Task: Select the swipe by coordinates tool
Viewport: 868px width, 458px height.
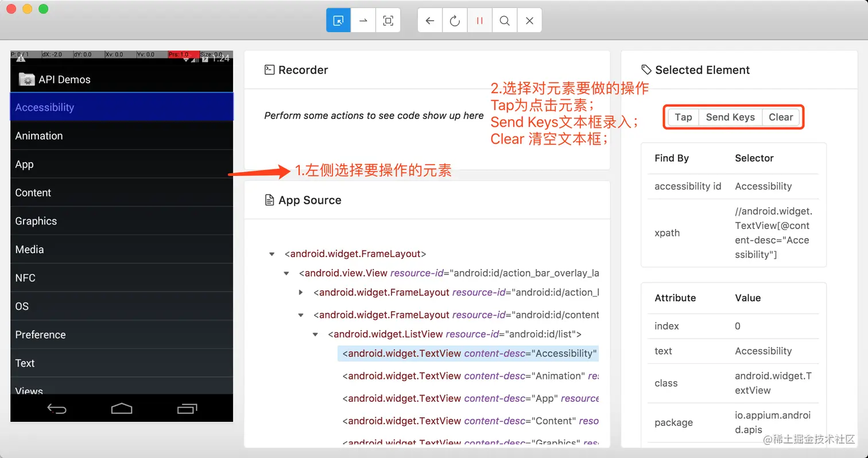Action: pyautogui.click(x=363, y=20)
